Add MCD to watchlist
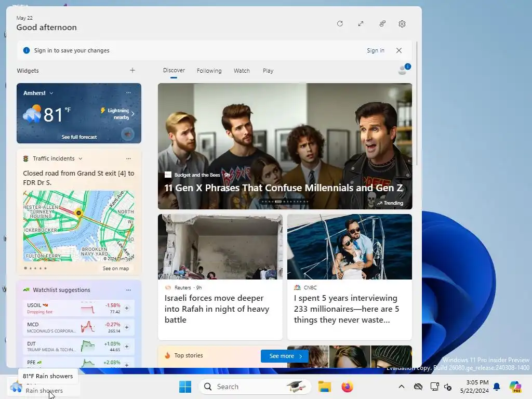The height and width of the screenshot is (399, 532). 127,327
